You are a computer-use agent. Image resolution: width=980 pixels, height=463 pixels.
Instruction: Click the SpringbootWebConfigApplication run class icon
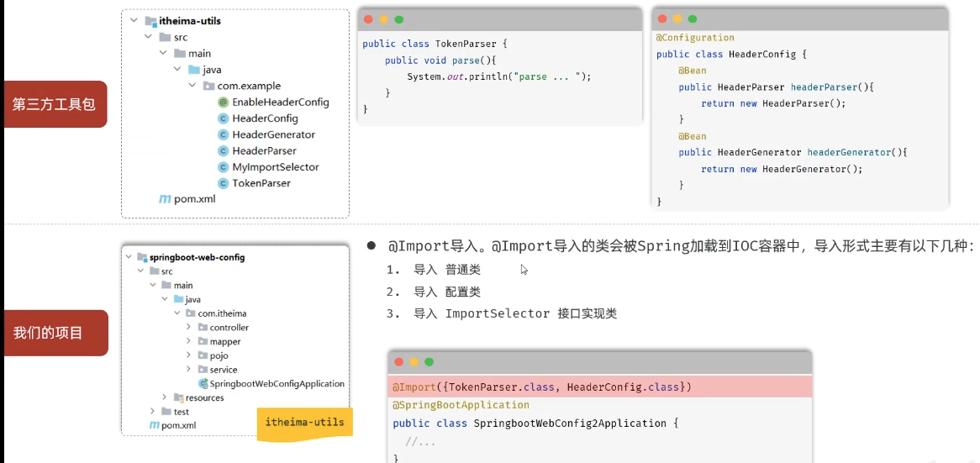pyautogui.click(x=203, y=384)
